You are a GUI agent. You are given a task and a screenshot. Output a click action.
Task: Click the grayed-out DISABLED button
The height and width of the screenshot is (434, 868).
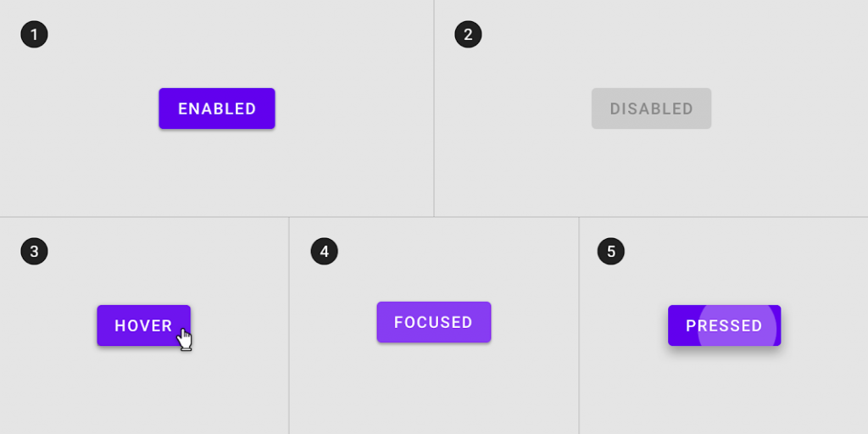point(651,108)
